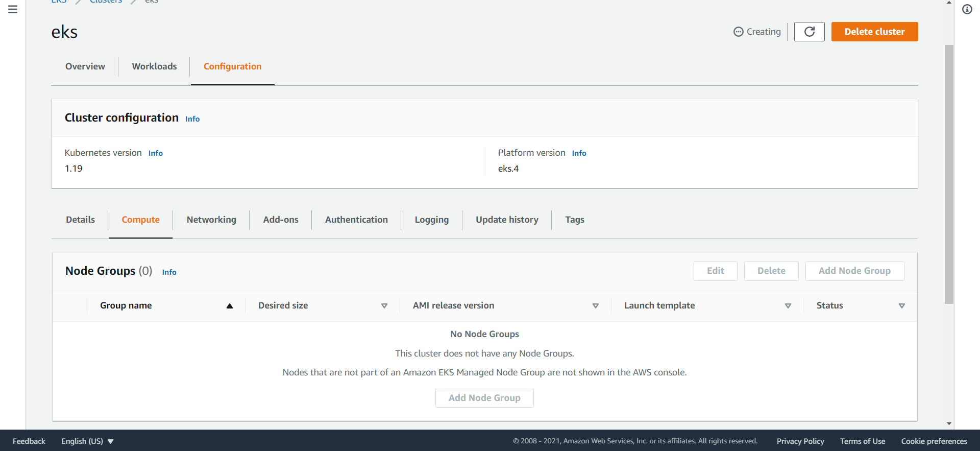980x451 pixels.
Task: Open the Tags sub-tab
Action: pyautogui.click(x=575, y=220)
